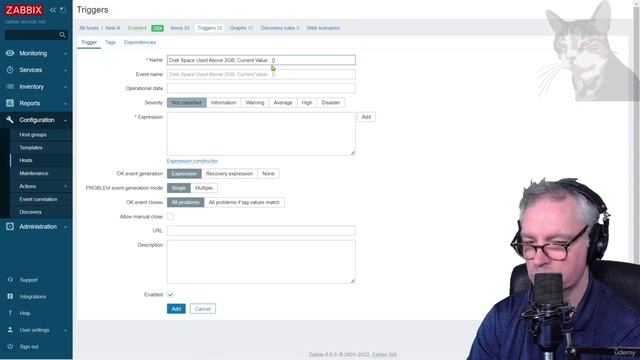
Task: Select Warning severity
Action: 255,102
